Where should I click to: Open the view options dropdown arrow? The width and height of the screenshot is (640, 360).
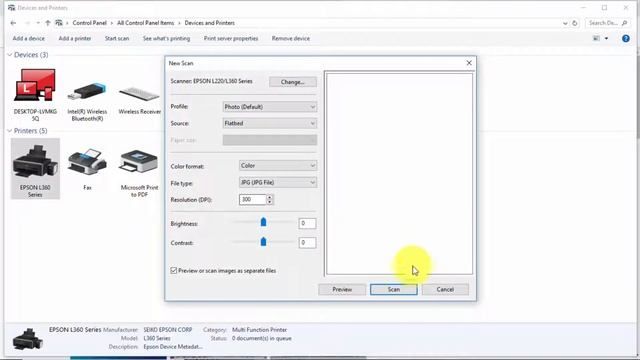(x=606, y=38)
